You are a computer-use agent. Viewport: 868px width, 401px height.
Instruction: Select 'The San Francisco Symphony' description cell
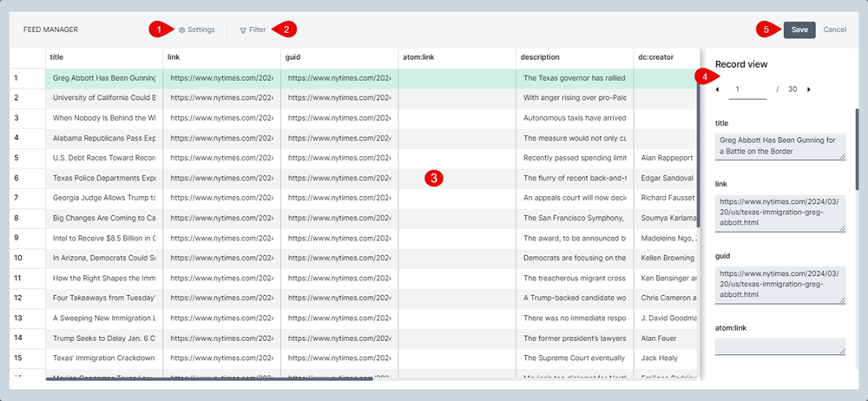(575, 218)
